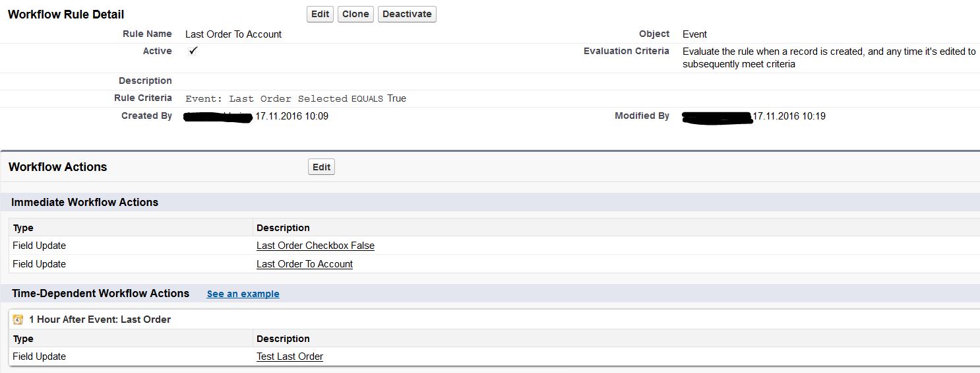This screenshot has width=980, height=373.
Task: Open Last Order Checkbox False field update
Action: pos(315,246)
